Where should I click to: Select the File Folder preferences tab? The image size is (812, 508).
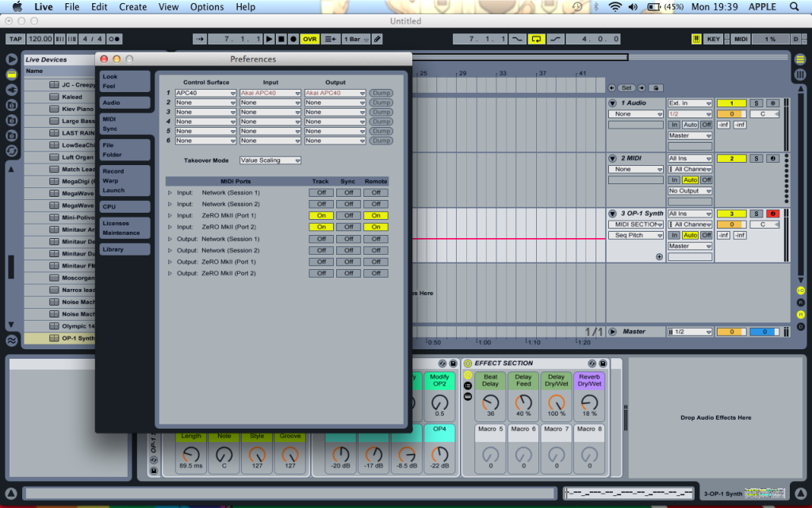tap(124, 150)
